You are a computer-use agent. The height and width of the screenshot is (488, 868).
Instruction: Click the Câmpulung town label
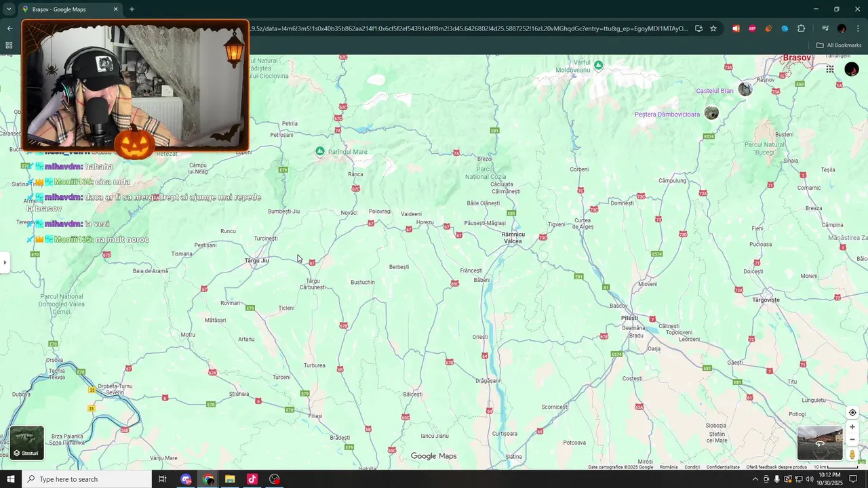click(673, 181)
